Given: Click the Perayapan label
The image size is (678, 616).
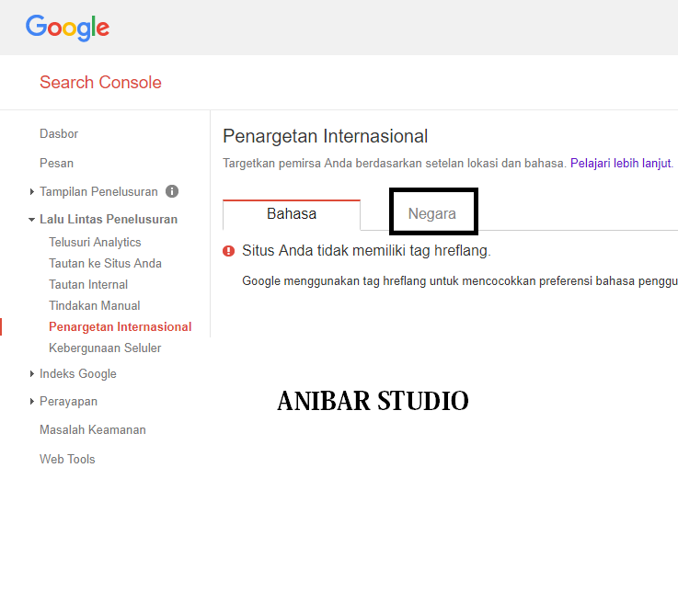Looking at the screenshot, I should 68,402.
